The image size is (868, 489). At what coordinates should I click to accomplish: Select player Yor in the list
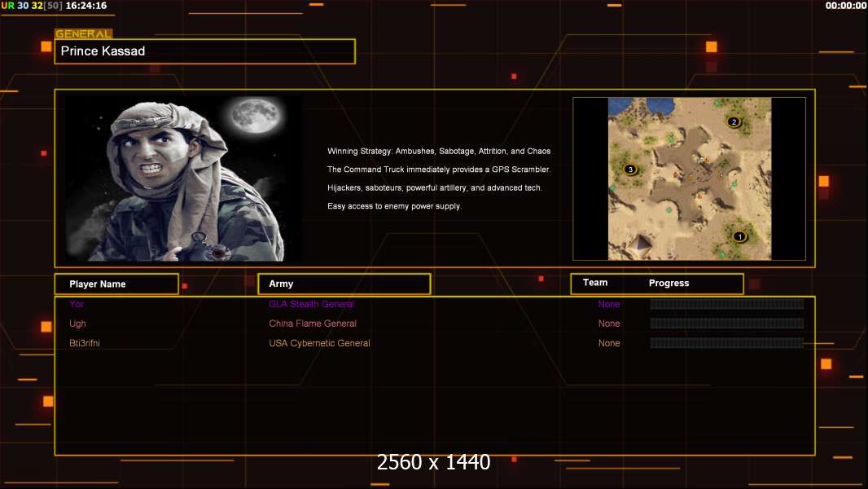tap(77, 304)
